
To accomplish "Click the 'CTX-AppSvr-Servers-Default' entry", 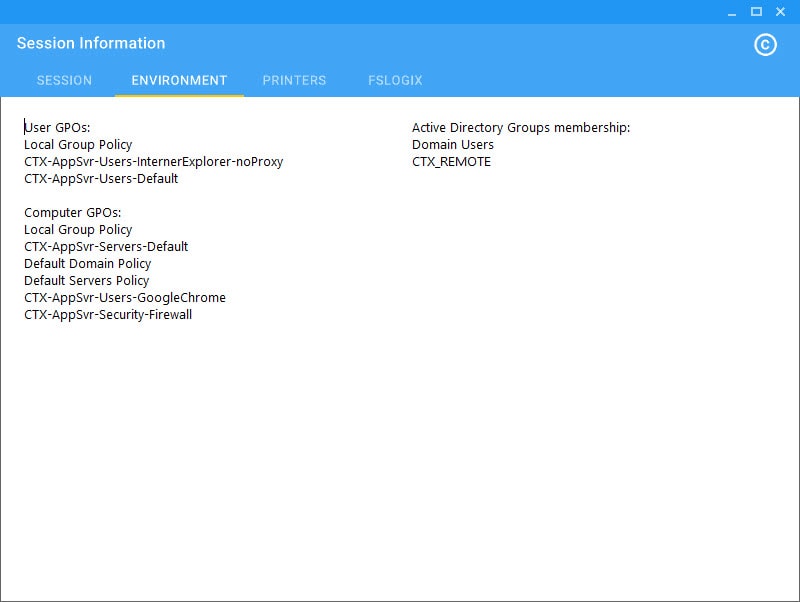I will tap(106, 247).
